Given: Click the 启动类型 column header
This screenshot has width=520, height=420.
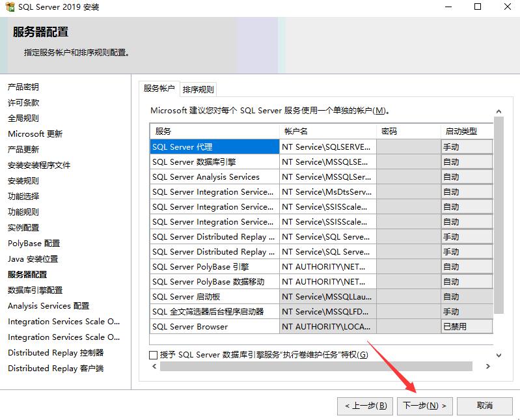Looking at the screenshot, I should point(467,132).
